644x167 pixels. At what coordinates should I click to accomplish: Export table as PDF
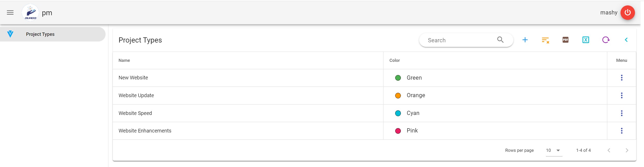[x=565, y=40]
